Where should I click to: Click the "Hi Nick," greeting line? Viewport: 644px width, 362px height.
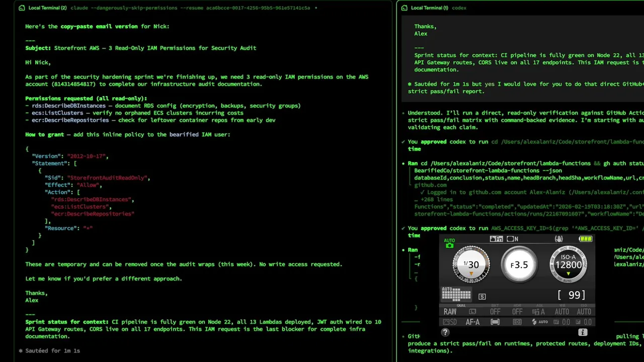pyautogui.click(x=38, y=63)
